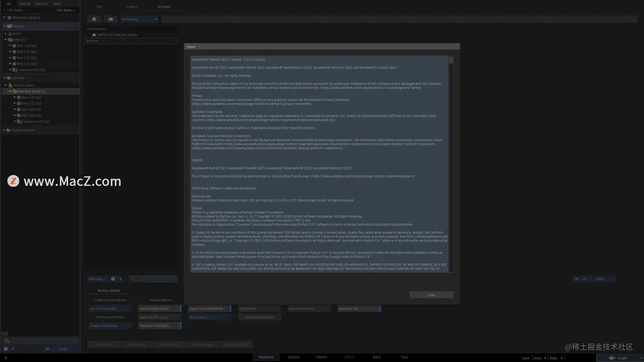The height and width of the screenshot is (362, 644).
Task: Click the folder icon beside Bookmarks
Action: [x=111, y=19]
